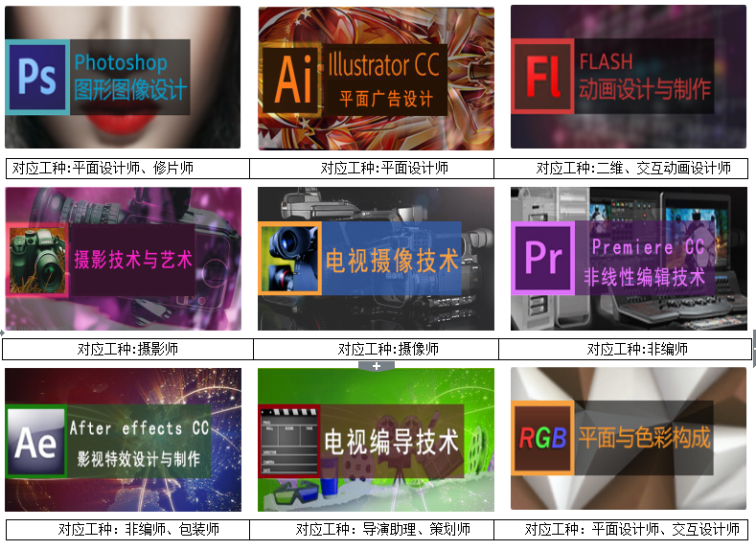Screen dimensions: 756x550
Task: Click cell 对应工种:平面设计师 under Illustrator
Action: tap(372, 169)
